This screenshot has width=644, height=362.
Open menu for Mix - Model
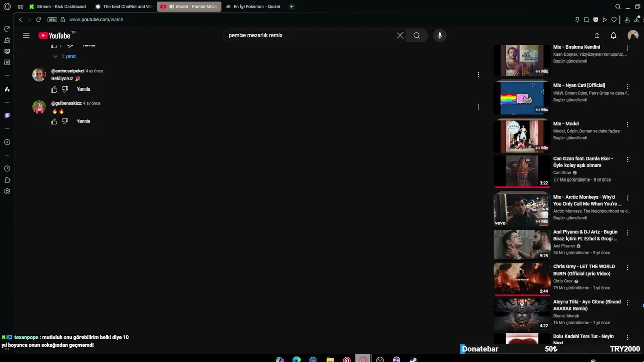coord(627,125)
